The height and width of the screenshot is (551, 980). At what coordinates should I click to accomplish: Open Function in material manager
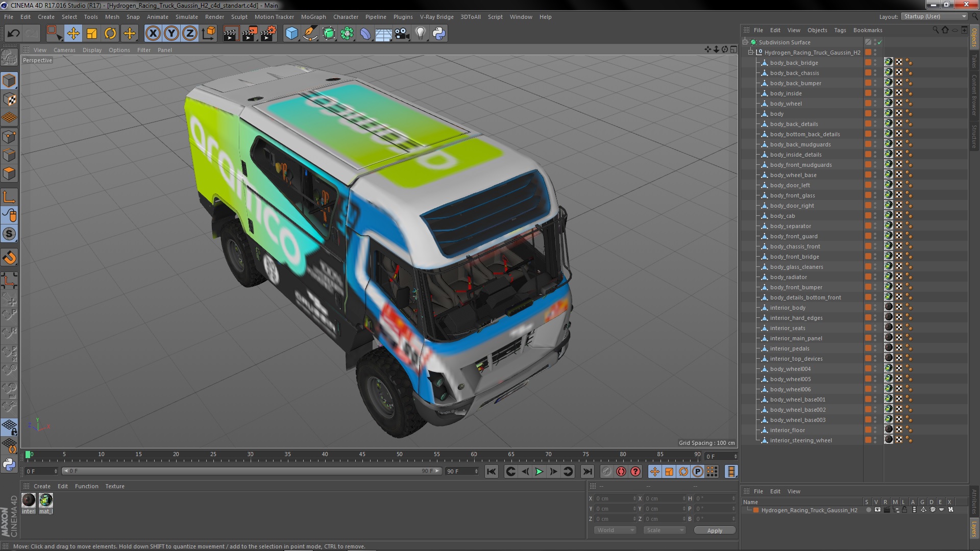tap(87, 486)
